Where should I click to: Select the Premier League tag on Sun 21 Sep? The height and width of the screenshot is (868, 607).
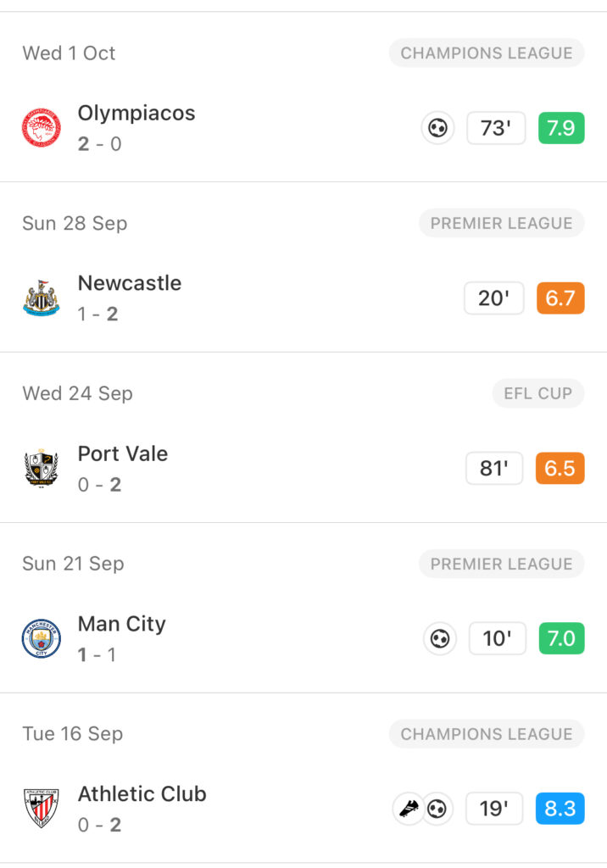click(x=501, y=564)
